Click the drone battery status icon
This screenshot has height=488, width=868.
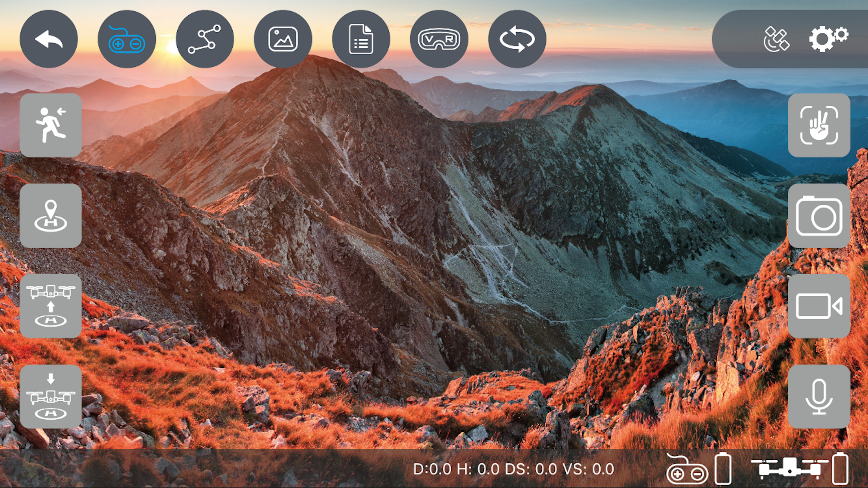tap(840, 468)
